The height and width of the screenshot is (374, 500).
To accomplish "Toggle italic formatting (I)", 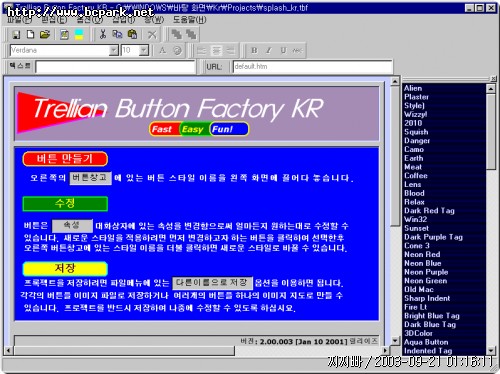I will pos(269,51).
